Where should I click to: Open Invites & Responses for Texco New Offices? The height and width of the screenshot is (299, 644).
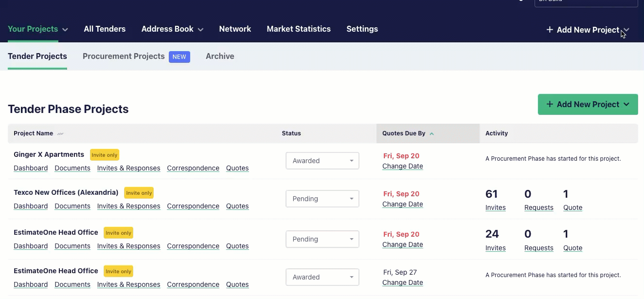[129, 206]
